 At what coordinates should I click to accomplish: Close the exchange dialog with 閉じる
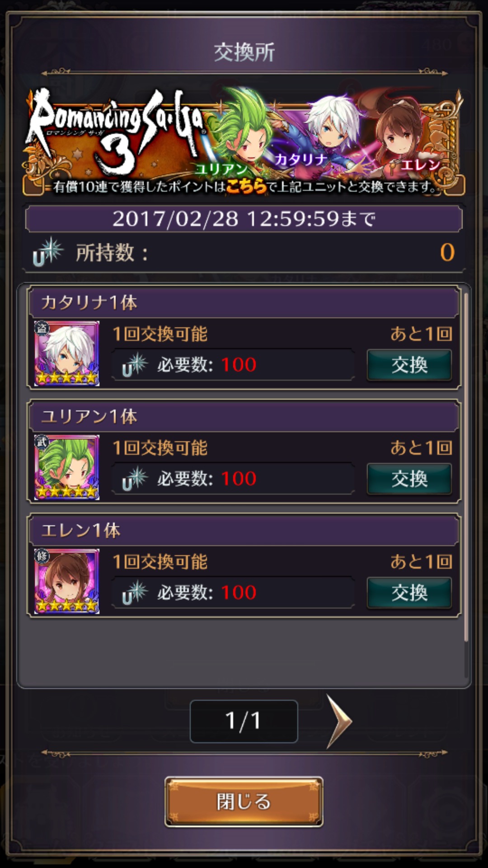pos(244,802)
